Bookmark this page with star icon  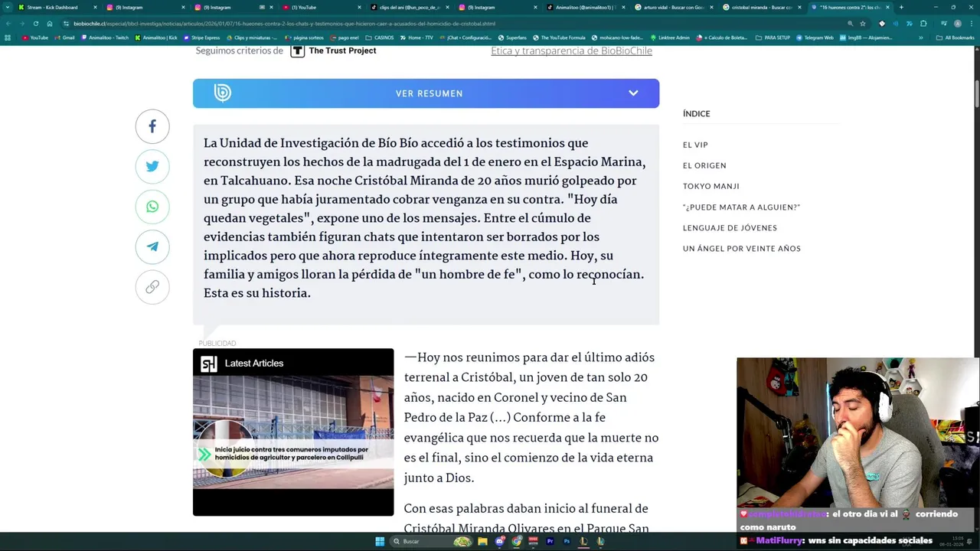863,24
